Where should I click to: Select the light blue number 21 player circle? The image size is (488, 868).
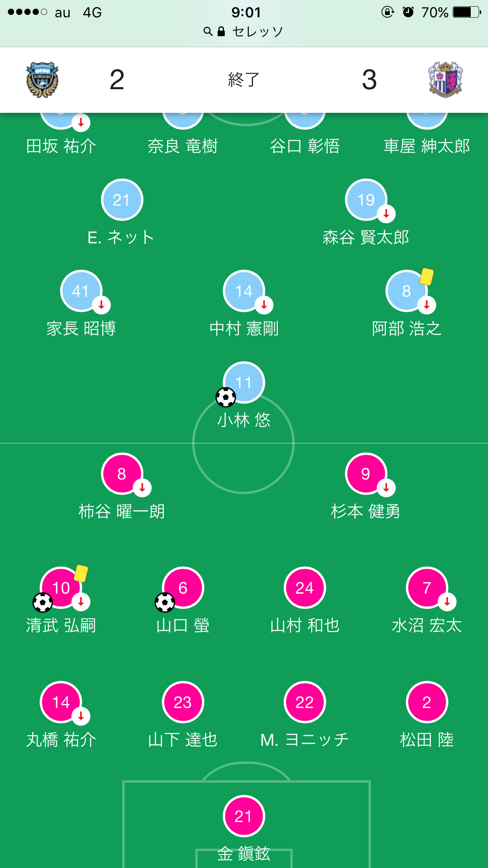tap(122, 200)
